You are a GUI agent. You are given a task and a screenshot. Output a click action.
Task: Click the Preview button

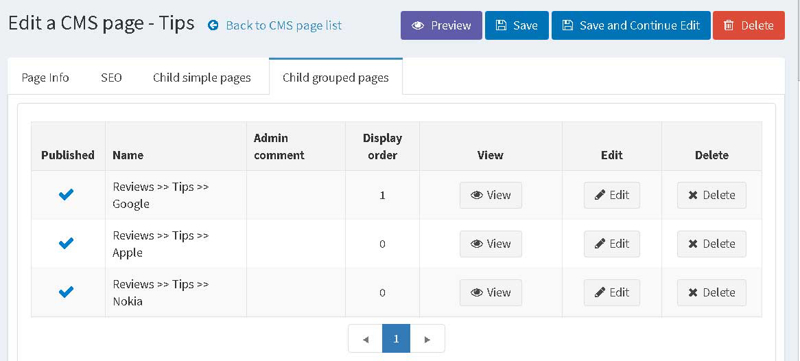[441, 25]
